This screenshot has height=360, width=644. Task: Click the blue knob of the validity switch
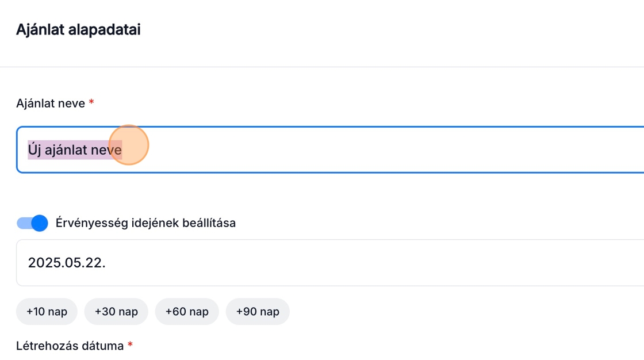pyautogui.click(x=39, y=223)
